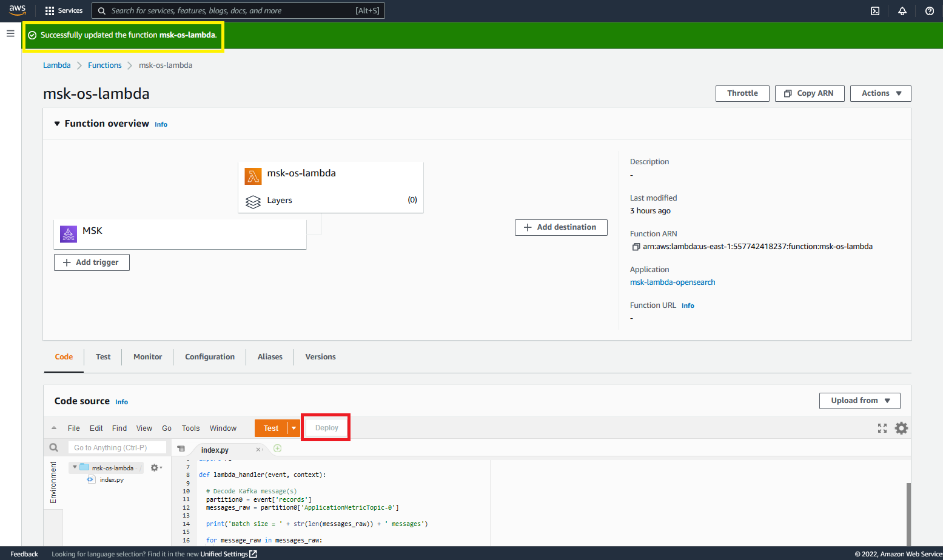Screen dimensions: 943x560
Task: Open the Go menu in editor
Action: [x=167, y=428]
